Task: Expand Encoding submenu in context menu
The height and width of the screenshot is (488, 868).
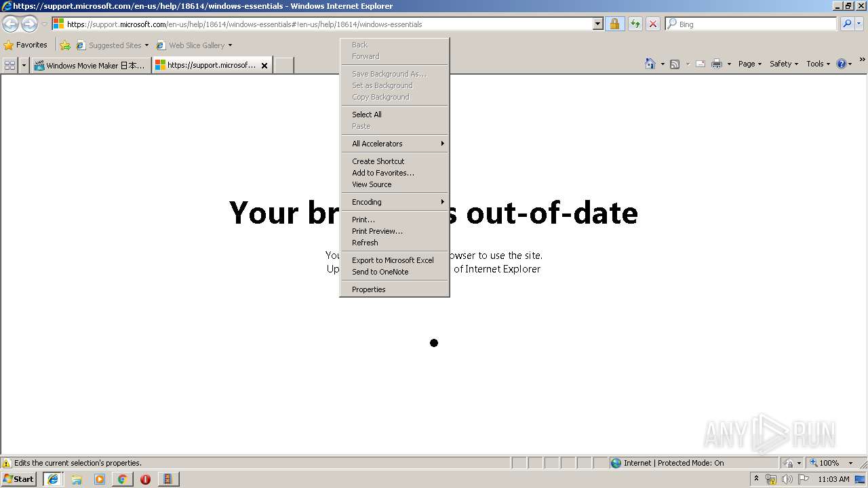Action: click(x=395, y=202)
